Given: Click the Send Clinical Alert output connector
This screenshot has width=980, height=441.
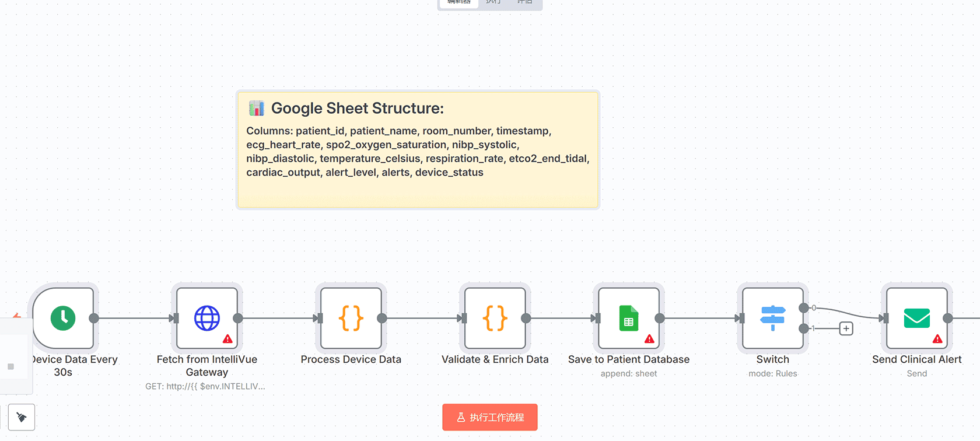Looking at the screenshot, I should pyautogui.click(x=948, y=318).
